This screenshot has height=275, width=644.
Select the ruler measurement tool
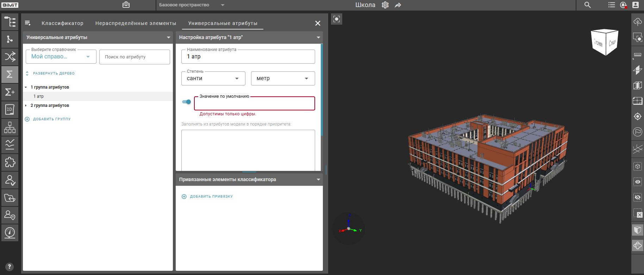[637, 55]
